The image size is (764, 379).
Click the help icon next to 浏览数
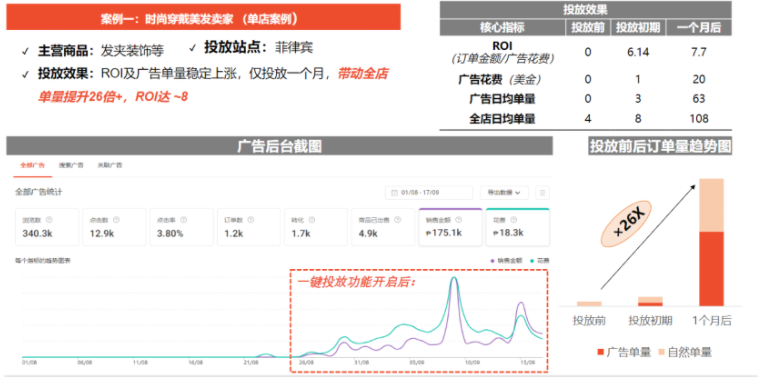coord(49,220)
